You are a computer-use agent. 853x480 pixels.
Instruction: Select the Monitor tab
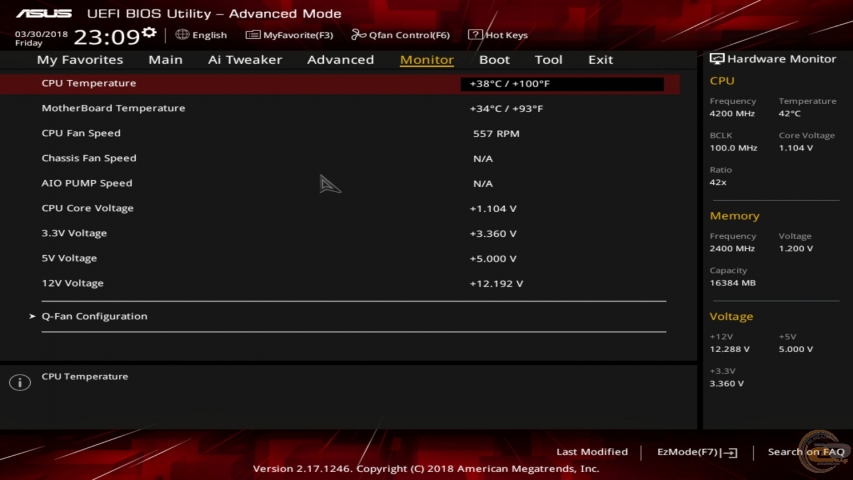tap(426, 60)
